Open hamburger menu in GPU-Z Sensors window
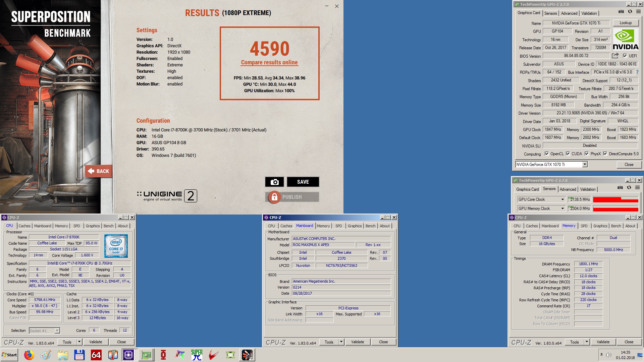644x362 pixels. click(x=637, y=188)
